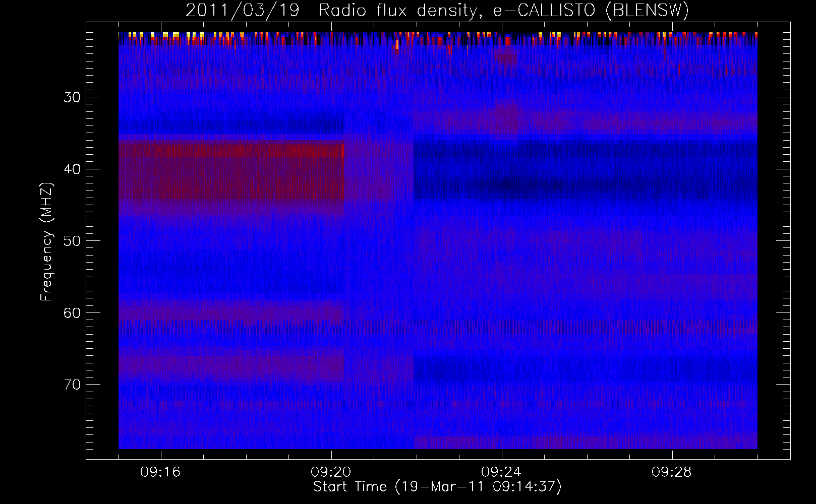Image resolution: width=816 pixels, height=504 pixels.
Task: Select the "Frequency (MHZ)" axis label
Action: click(x=46, y=242)
